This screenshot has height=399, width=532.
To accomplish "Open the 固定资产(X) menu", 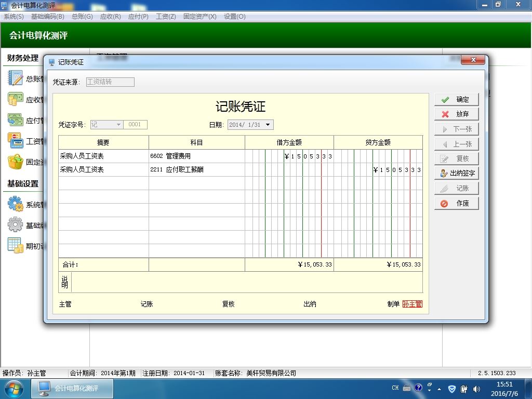I will tap(200, 16).
